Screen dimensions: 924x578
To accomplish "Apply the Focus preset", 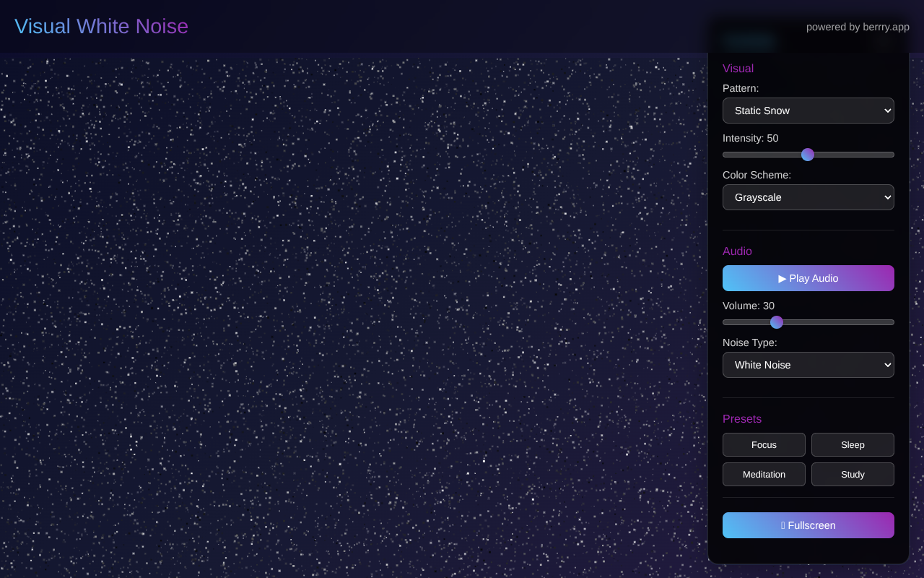I will (764, 444).
